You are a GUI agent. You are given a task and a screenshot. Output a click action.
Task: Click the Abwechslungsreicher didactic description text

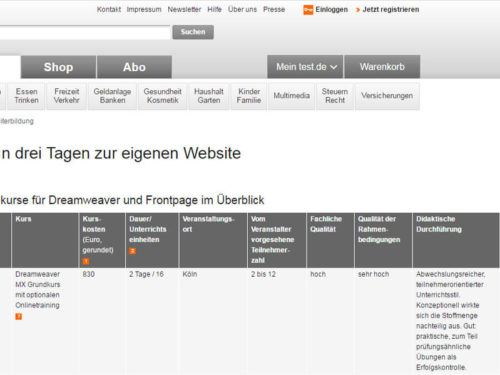451,321
